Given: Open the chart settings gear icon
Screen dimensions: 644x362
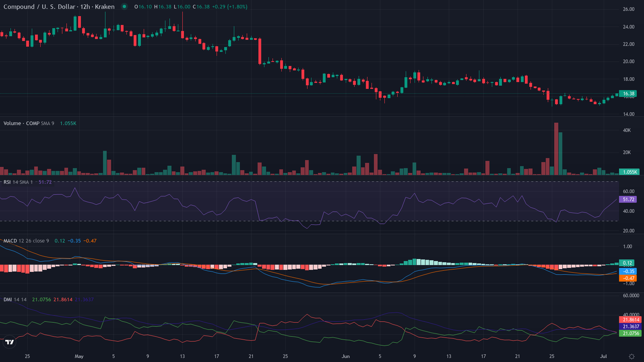Looking at the screenshot, I should (631, 356).
